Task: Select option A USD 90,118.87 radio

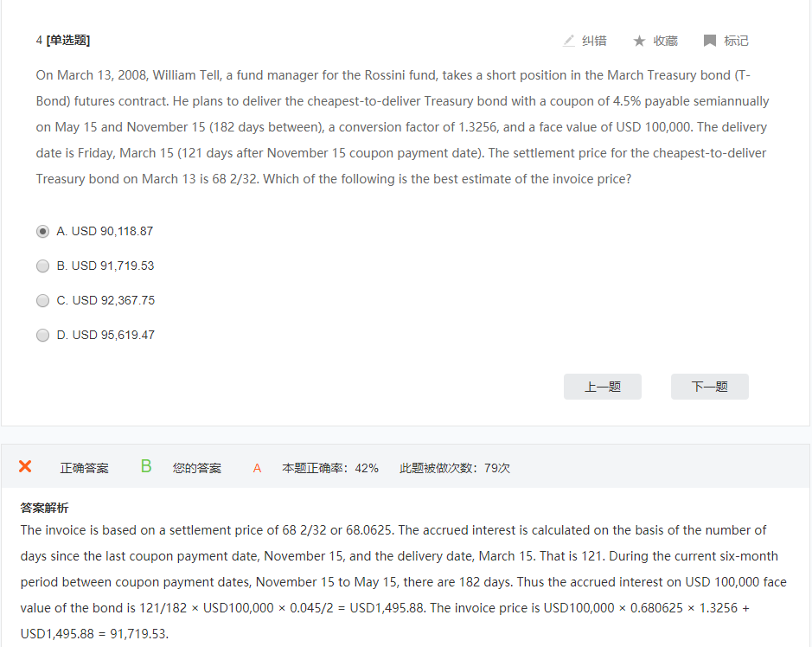Action: click(x=43, y=231)
